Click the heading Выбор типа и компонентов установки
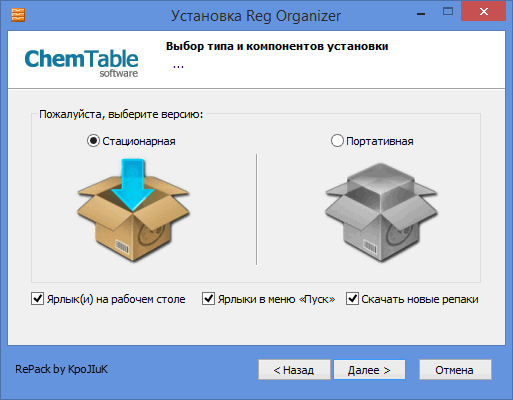 click(277, 46)
